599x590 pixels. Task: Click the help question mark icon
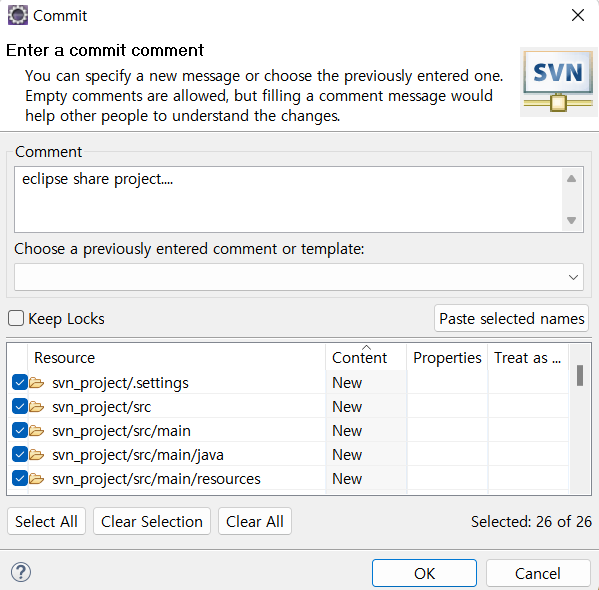tap(21, 572)
